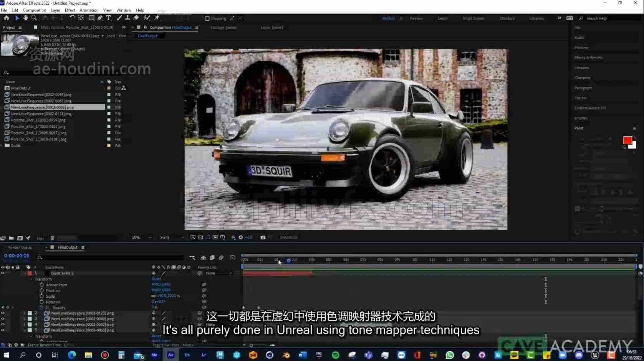
Task: Open the 50% magnification dropdown
Action: tap(141, 237)
